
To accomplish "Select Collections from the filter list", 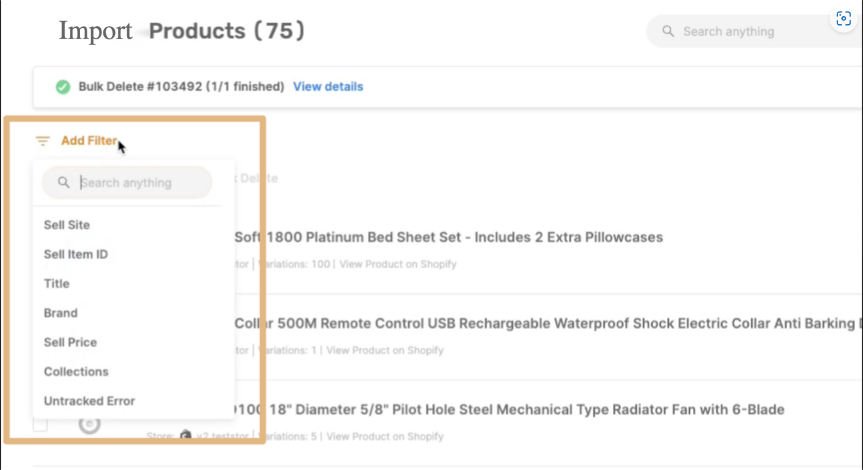I will pyautogui.click(x=76, y=372).
